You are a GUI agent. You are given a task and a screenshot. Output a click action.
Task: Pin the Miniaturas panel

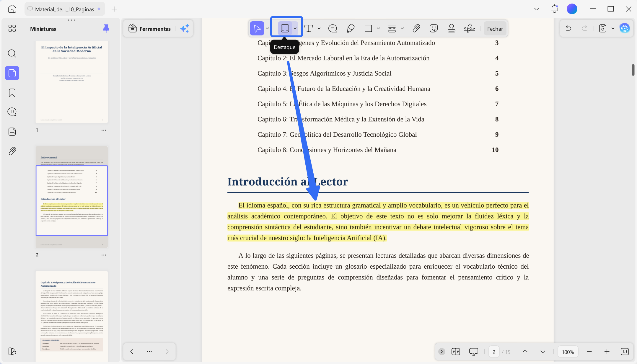tap(106, 28)
